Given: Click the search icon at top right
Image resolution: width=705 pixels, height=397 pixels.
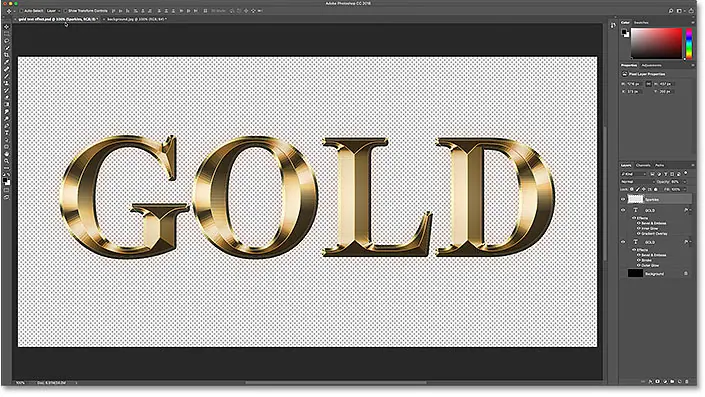Looking at the screenshot, I should (x=670, y=11).
